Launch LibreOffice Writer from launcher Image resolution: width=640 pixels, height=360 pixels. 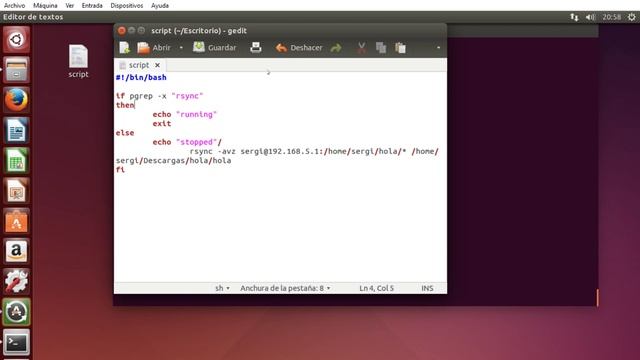coord(16,130)
